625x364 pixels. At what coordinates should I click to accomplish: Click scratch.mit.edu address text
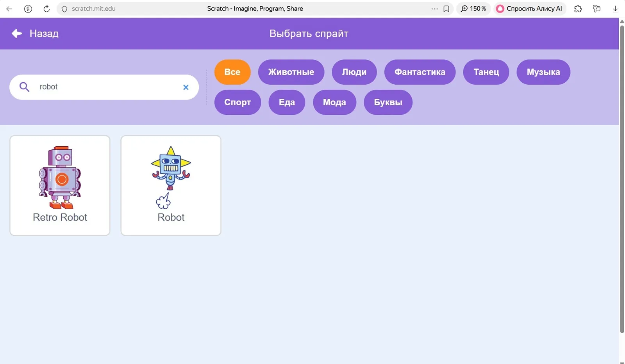(x=93, y=9)
